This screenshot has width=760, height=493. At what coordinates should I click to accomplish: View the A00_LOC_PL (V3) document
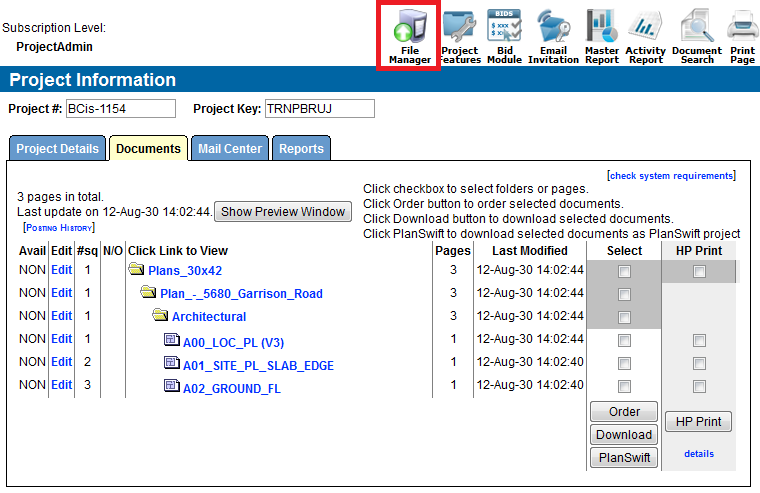click(x=234, y=343)
